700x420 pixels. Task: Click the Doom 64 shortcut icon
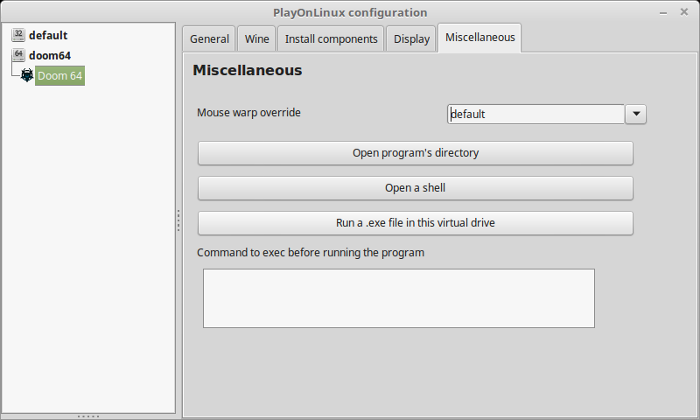coord(27,75)
